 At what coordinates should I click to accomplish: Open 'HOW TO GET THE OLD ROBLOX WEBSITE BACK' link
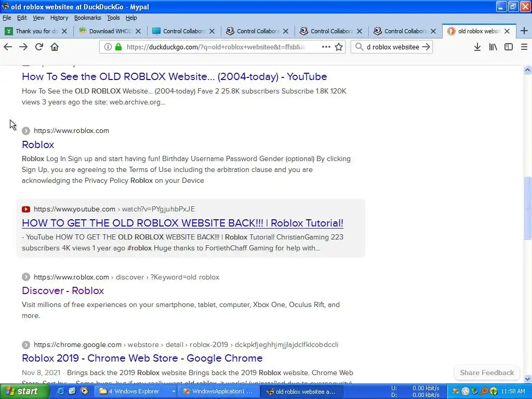coord(182,223)
